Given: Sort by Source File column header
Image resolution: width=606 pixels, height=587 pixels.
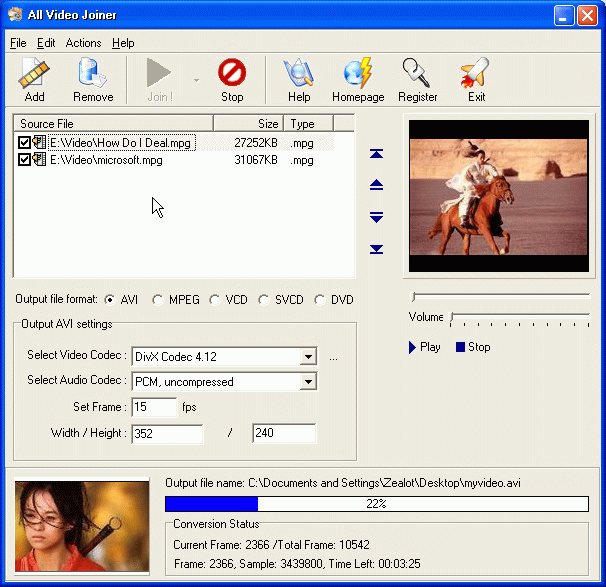Looking at the screenshot, I should pos(113,124).
